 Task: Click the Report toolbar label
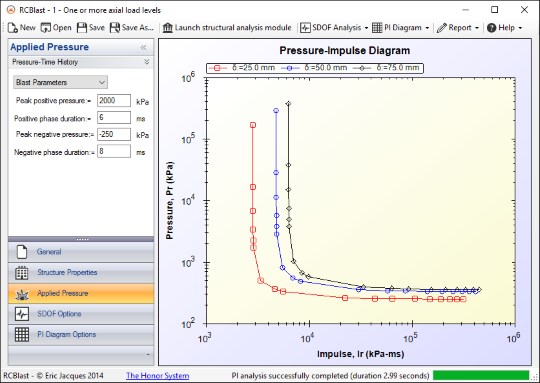(x=460, y=28)
